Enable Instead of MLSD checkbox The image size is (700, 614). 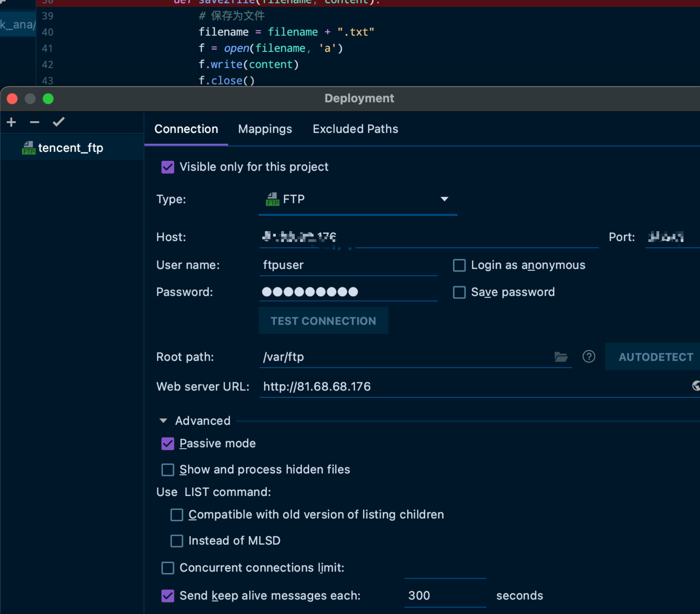tap(177, 541)
